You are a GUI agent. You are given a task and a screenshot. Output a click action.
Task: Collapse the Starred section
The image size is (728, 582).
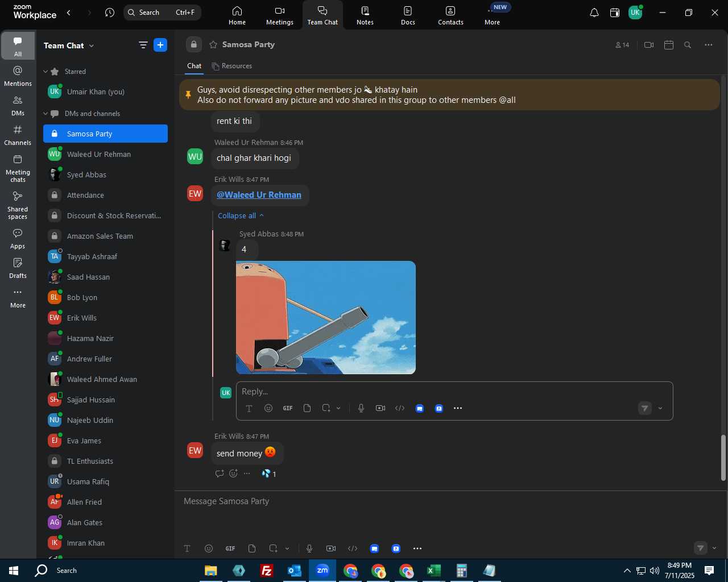[46, 72]
